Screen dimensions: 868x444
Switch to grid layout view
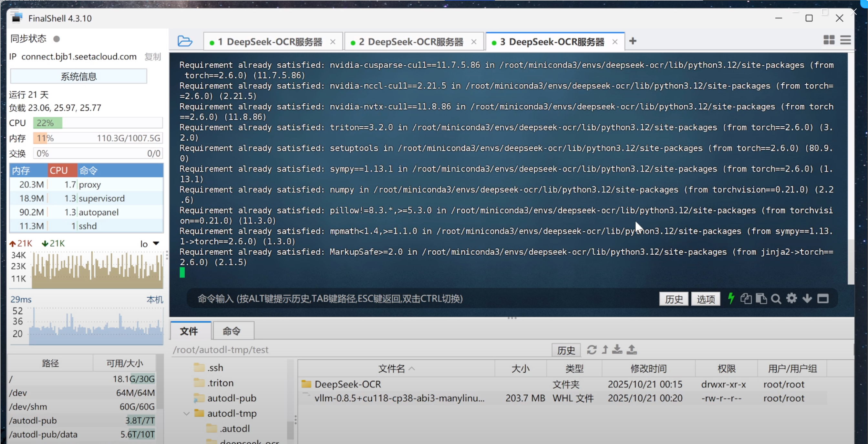[x=829, y=40]
